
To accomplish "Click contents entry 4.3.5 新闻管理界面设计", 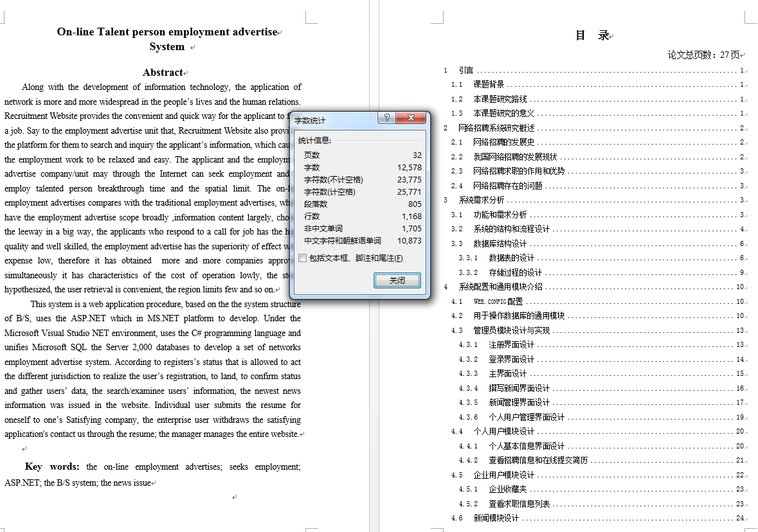I will 603,402.
